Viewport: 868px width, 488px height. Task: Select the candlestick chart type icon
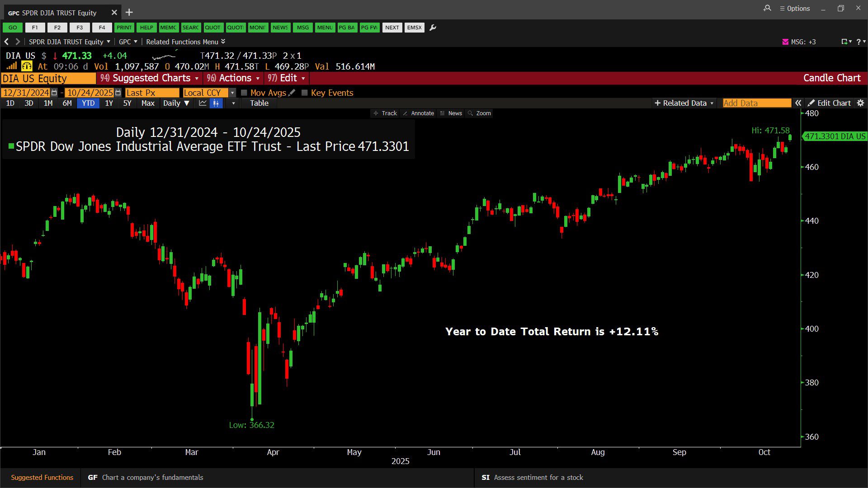pyautogui.click(x=216, y=103)
